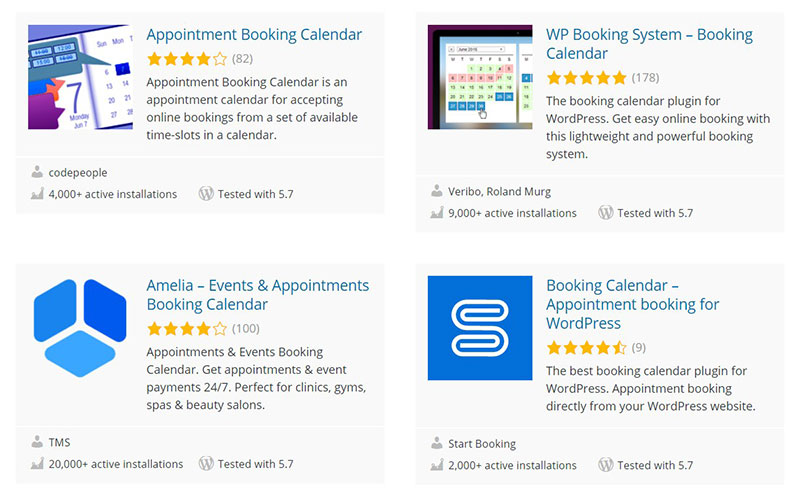This screenshot has width=800, height=496.
Task: Open Booking Calendar – Appointment booking for WordPress
Action: pyautogui.click(x=632, y=304)
